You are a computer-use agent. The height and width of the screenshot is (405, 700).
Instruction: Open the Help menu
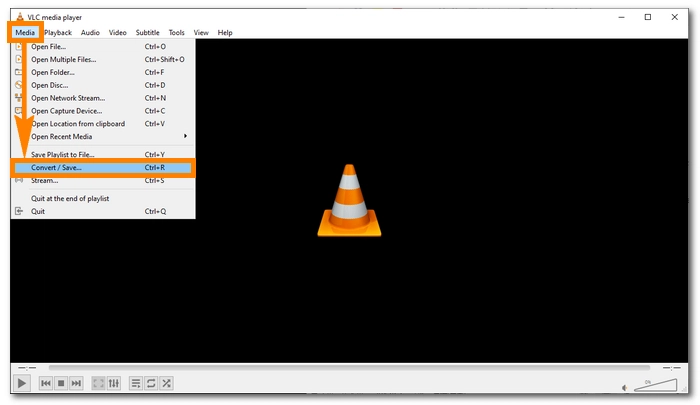click(x=225, y=32)
